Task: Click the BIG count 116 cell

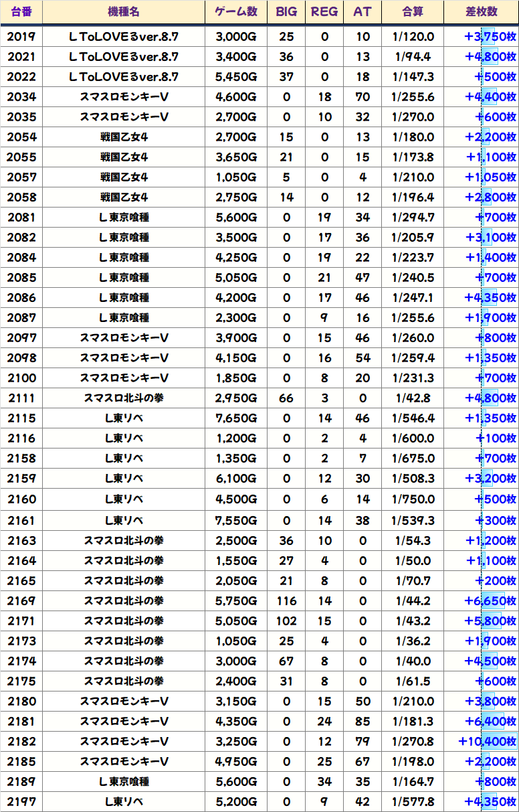Action: tap(286, 601)
